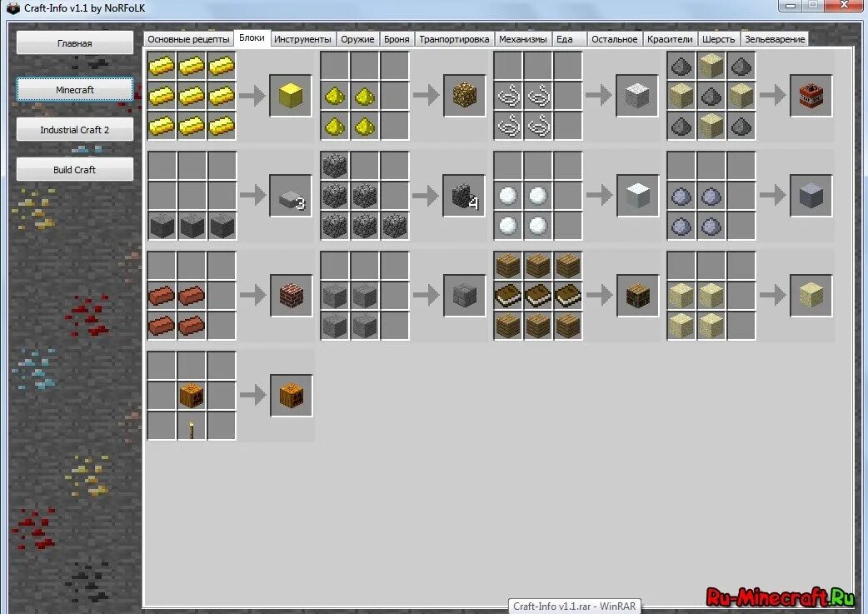Open the Красители tab

click(670, 39)
